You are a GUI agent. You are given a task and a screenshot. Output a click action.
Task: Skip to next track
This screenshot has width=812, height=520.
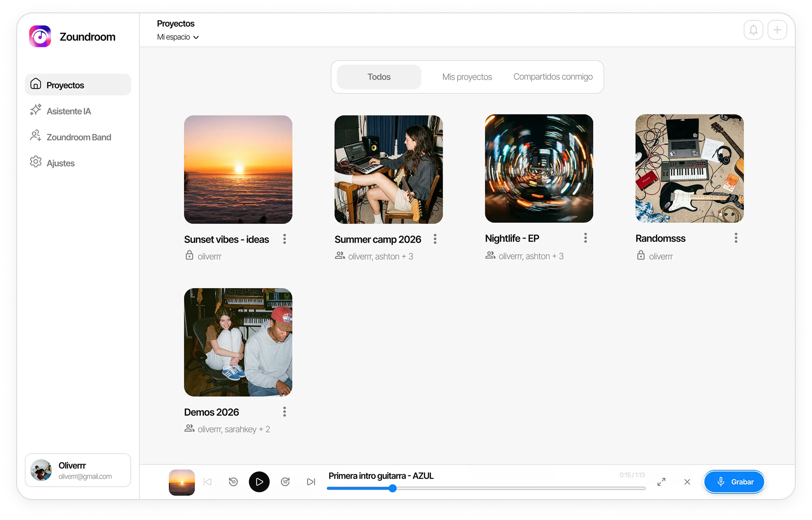(x=311, y=482)
